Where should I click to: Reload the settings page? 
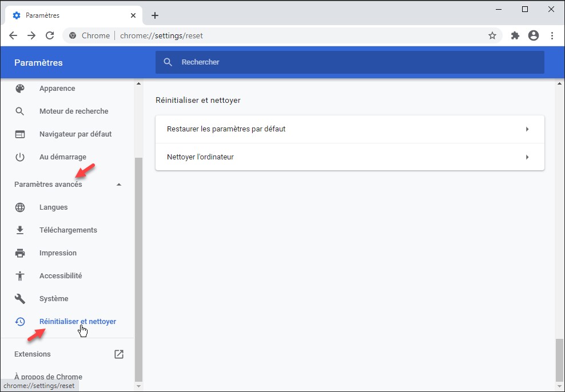tap(50, 35)
